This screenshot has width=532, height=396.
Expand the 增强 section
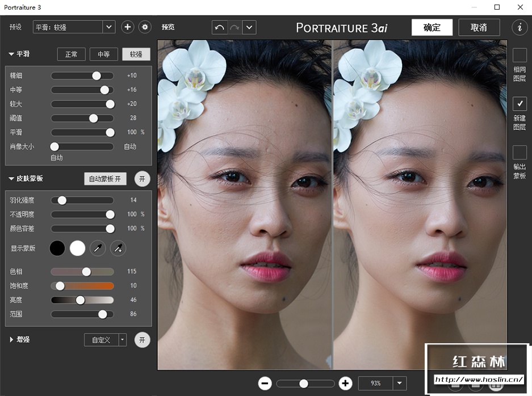pyautogui.click(x=11, y=340)
